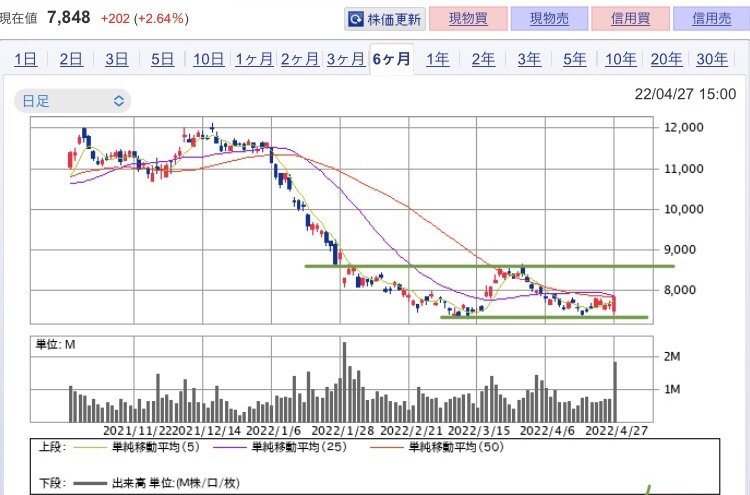The width and height of the screenshot is (750, 495).
Task: Switch to the 10日 chart range
Action: tap(209, 59)
